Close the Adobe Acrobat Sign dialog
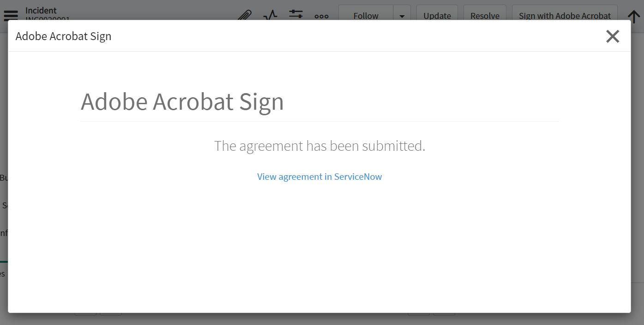 [613, 36]
